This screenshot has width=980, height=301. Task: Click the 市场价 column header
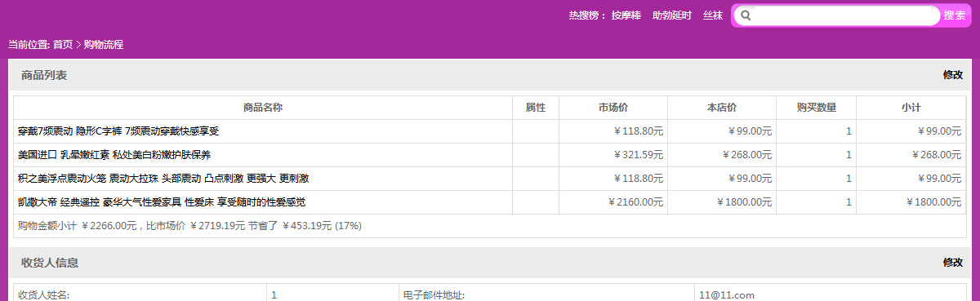click(x=613, y=108)
